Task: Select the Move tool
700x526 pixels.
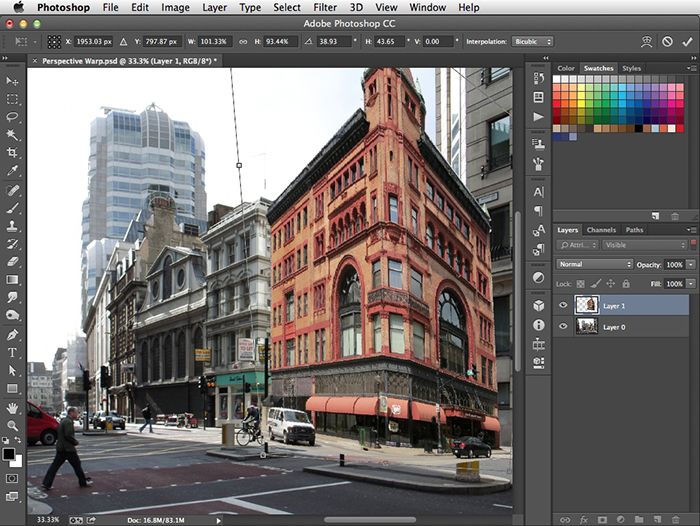Action: [x=13, y=81]
